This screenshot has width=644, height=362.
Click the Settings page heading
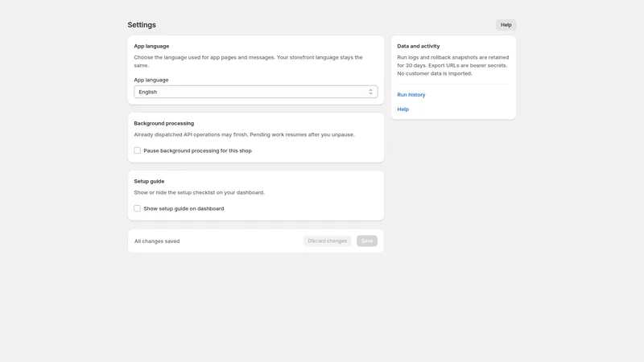click(x=142, y=25)
